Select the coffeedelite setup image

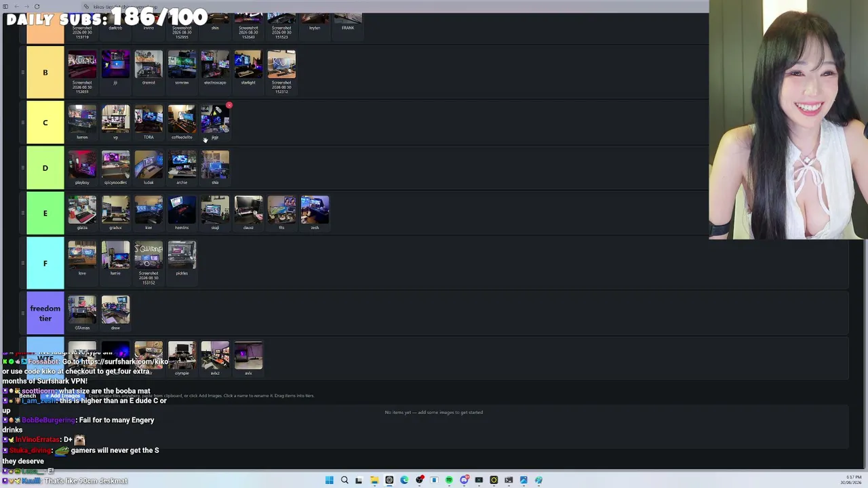182,119
